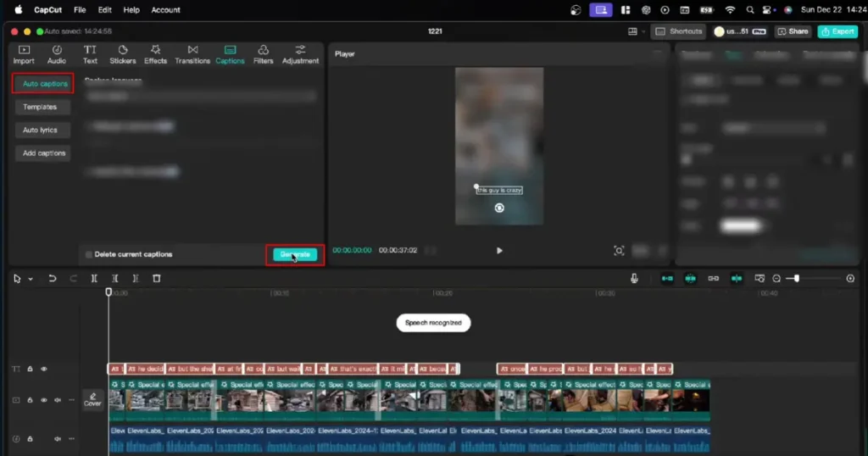Screen dimensions: 868x456
Task: Delete right of playhead with trim-right tool
Action: point(136,279)
